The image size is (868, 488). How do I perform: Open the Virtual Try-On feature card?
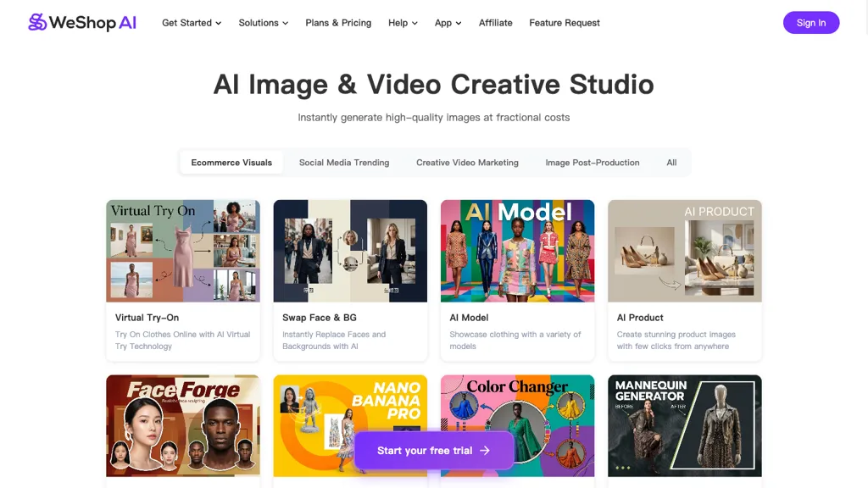pos(182,251)
